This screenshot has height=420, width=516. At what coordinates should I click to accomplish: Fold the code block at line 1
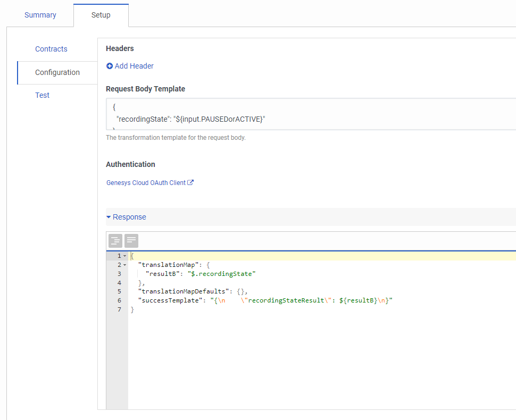coord(124,256)
